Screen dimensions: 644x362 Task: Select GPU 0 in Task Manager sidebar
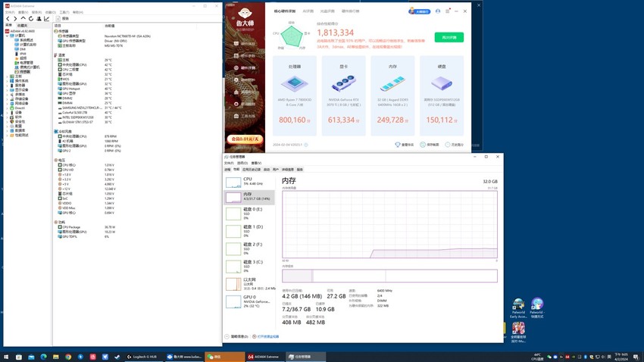click(249, 301)
